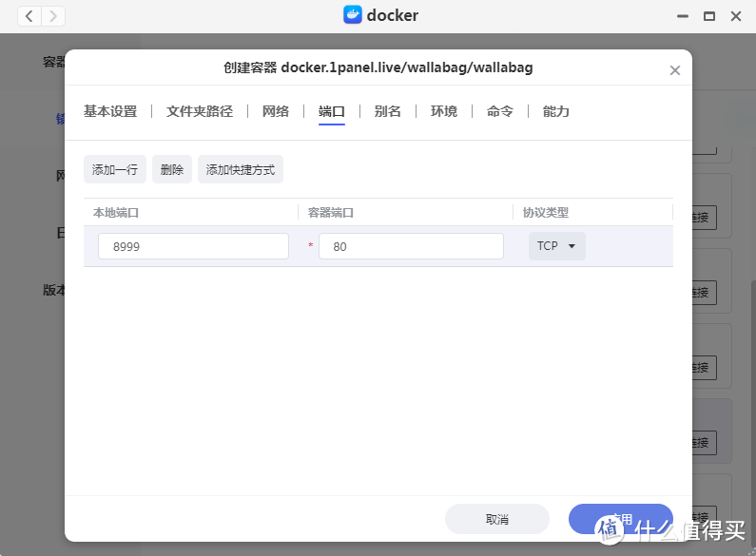Switch to the 基本设置 tab
The width and height of the screenshot is (756, 556).
coord(110,111)
